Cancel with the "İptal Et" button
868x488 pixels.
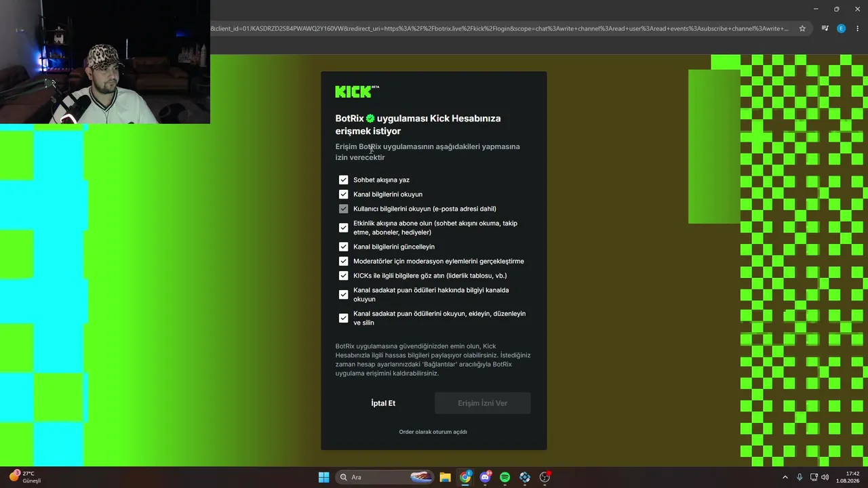383,403
